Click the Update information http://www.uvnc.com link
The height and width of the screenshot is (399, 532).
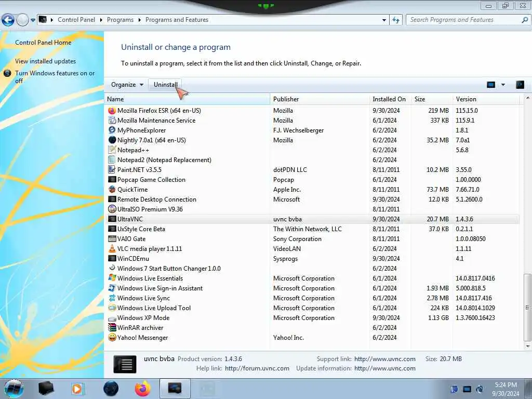click(x=385, y=368)
